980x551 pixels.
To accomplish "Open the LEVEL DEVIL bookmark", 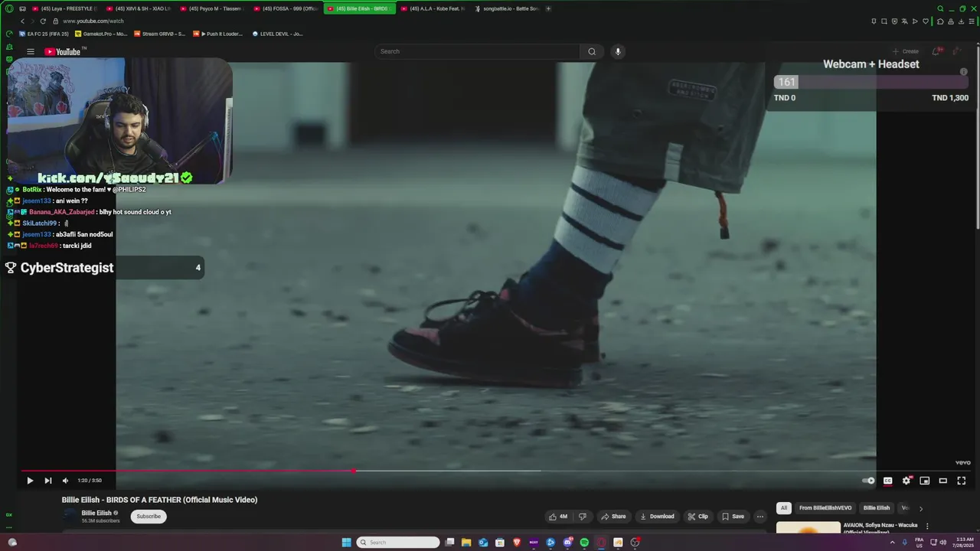I will (278, 34).
